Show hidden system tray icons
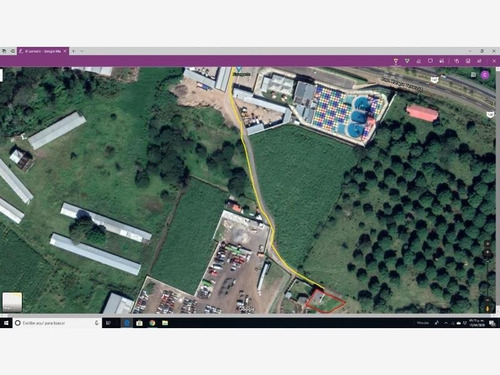Viewport: 500px width, 375px height. 446,323
